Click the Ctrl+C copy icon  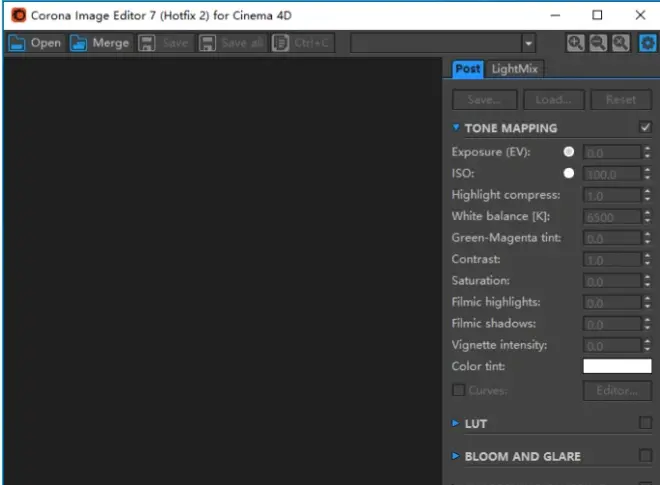click(x=280, y=43)
